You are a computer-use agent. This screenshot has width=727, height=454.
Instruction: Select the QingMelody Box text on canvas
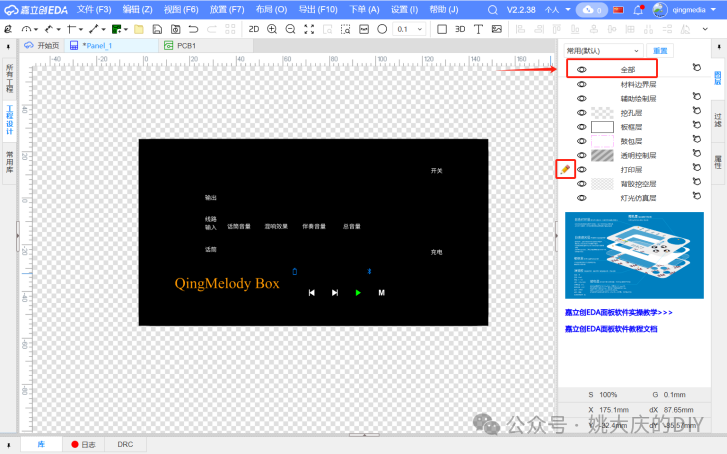click(227, 283)
